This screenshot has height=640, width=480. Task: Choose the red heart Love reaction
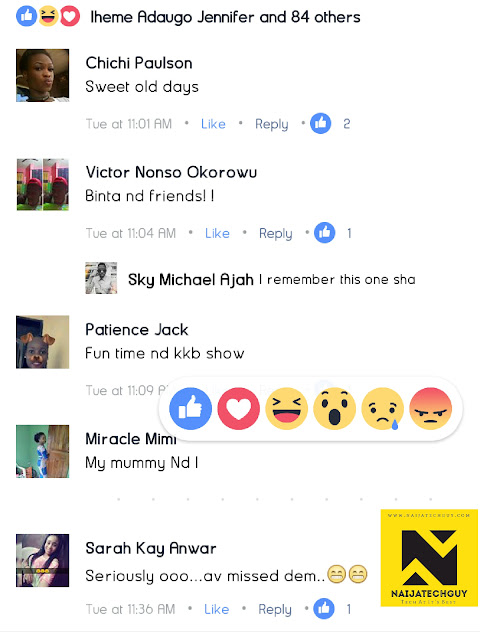[238, 409]
